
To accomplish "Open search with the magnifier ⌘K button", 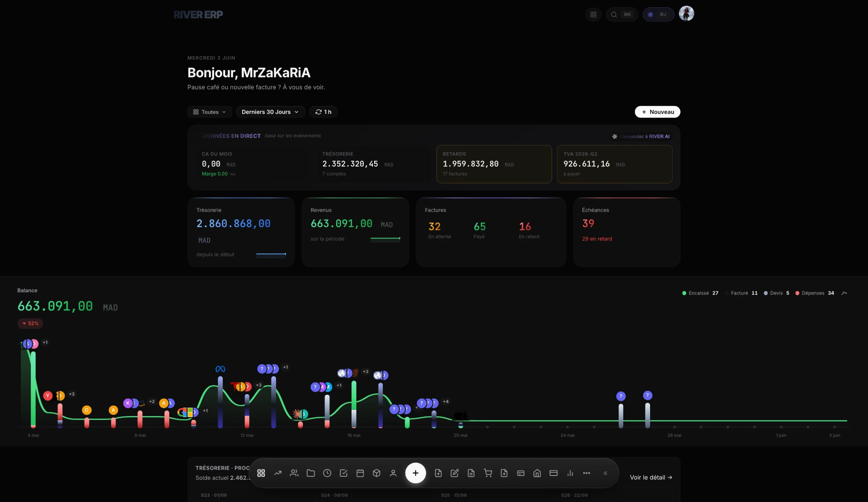I will [621, 14].
